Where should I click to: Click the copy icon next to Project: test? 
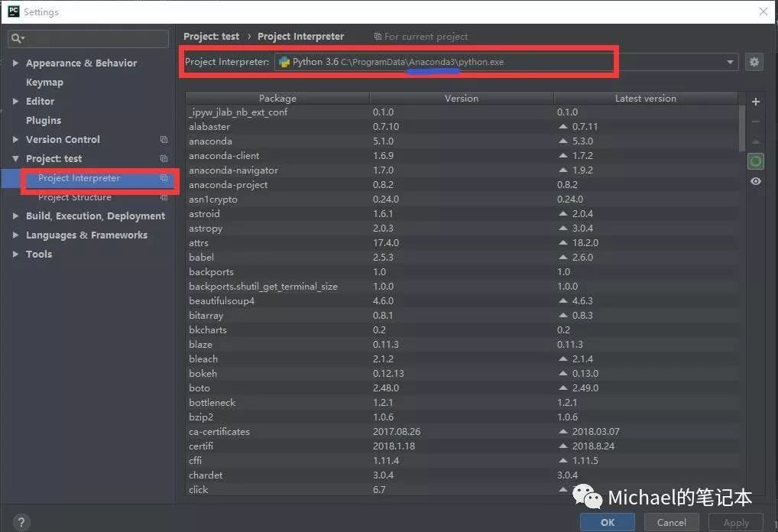(164, 158)
